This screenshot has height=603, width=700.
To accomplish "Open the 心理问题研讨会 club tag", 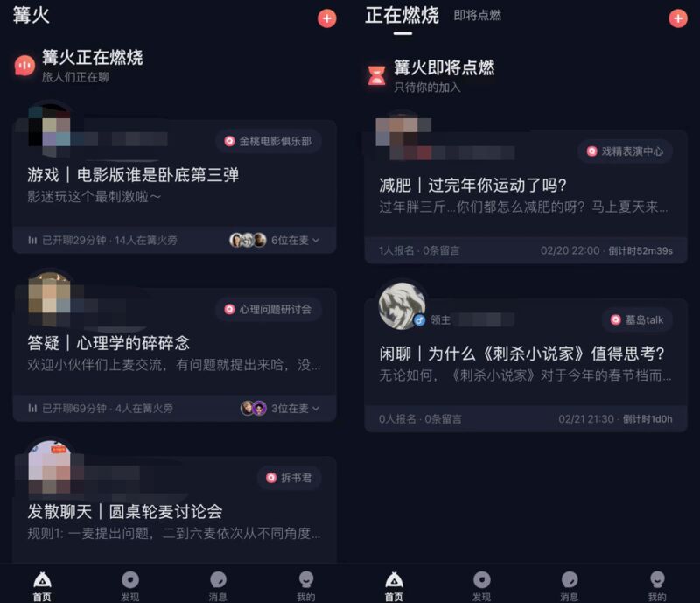I will tap(269, 309).
